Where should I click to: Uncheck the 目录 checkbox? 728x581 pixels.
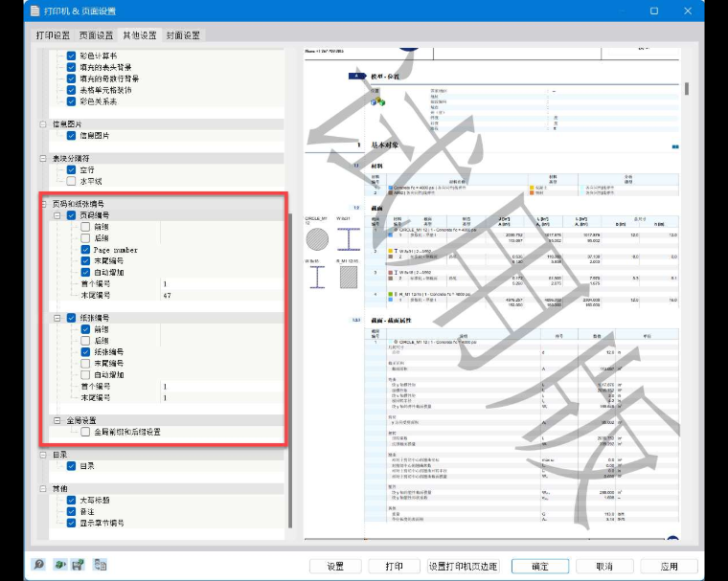(x=71, y=466)
